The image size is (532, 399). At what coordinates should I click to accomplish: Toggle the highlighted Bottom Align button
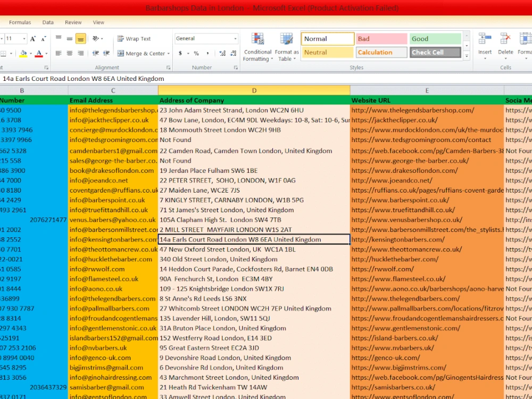coord(81,39)
